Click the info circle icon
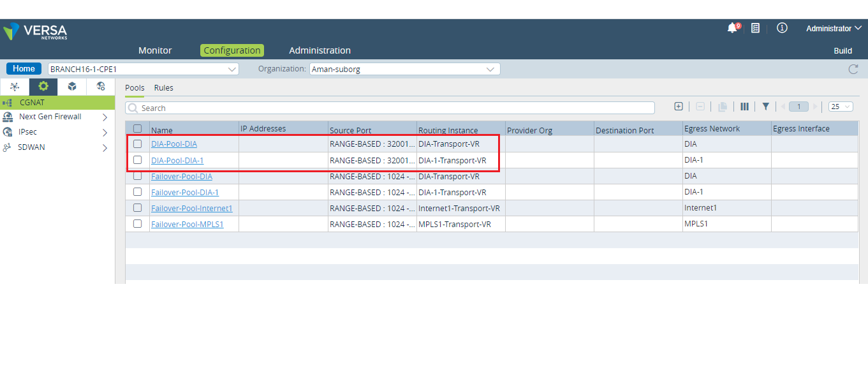This screenshot has width=868, height=370. pyautogui.click(x=782, y=28)
